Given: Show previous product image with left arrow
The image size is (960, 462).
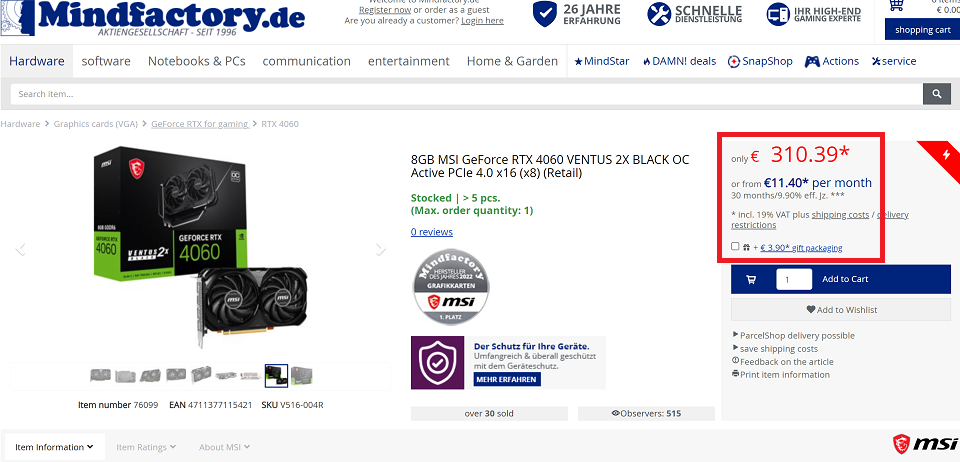Looking at the screenshot, I should click(21, 249).
